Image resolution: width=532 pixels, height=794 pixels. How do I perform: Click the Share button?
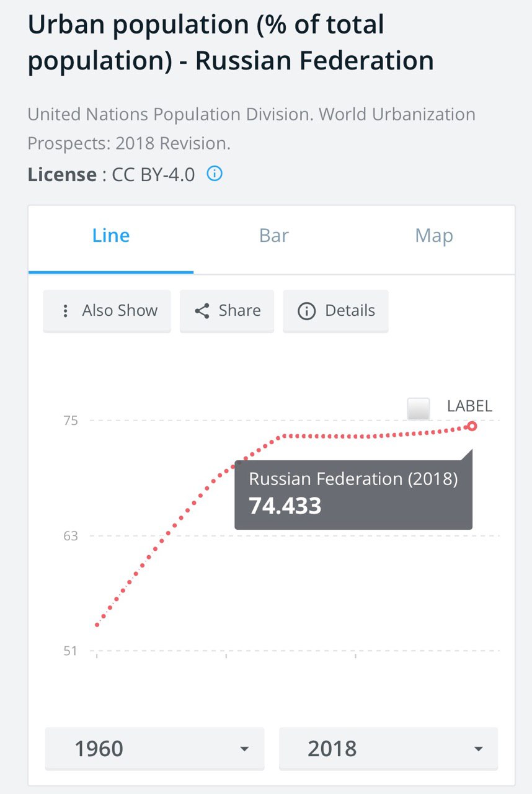pyautogui.click(x=227, y=311)
